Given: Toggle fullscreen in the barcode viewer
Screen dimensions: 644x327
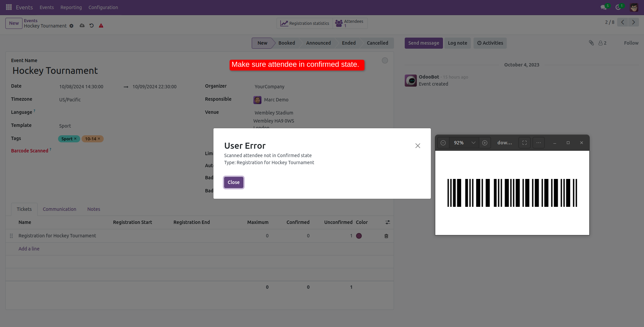Looking at the screenshot, I should coord(525,143).
